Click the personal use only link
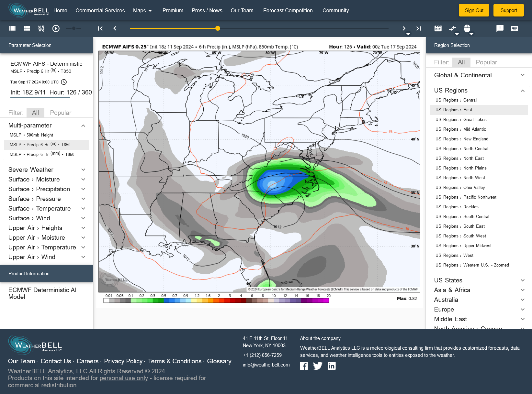This screenshot has width=532, height=394. point(124,378)
